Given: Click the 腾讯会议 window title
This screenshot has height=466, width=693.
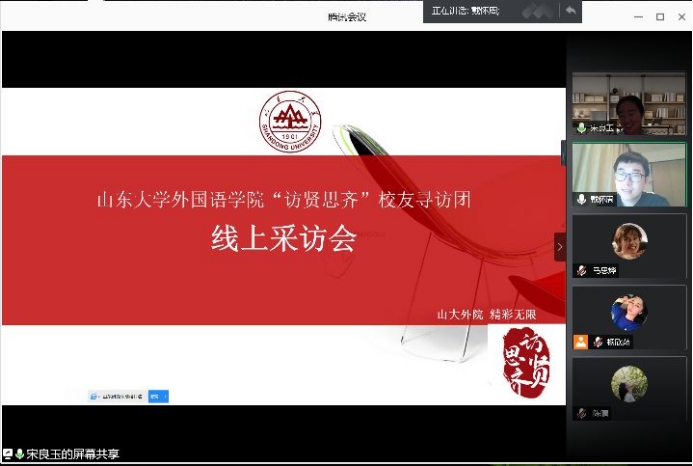Looking at the screenshot, I should (347, 17).
